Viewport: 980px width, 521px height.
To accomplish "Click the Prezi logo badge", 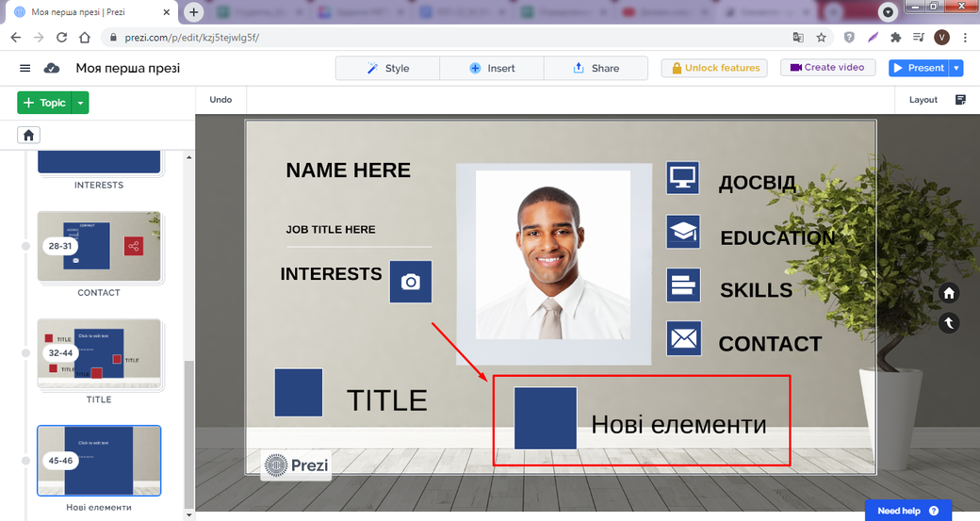I will 296,465.
